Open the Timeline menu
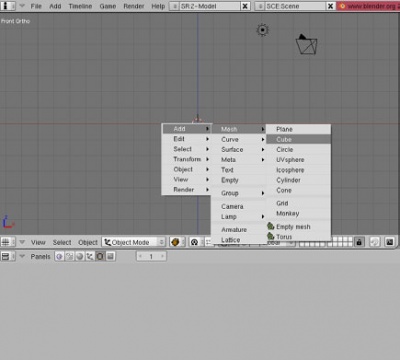Viewport: 400px width, 360px height. (x=80, y=6)
